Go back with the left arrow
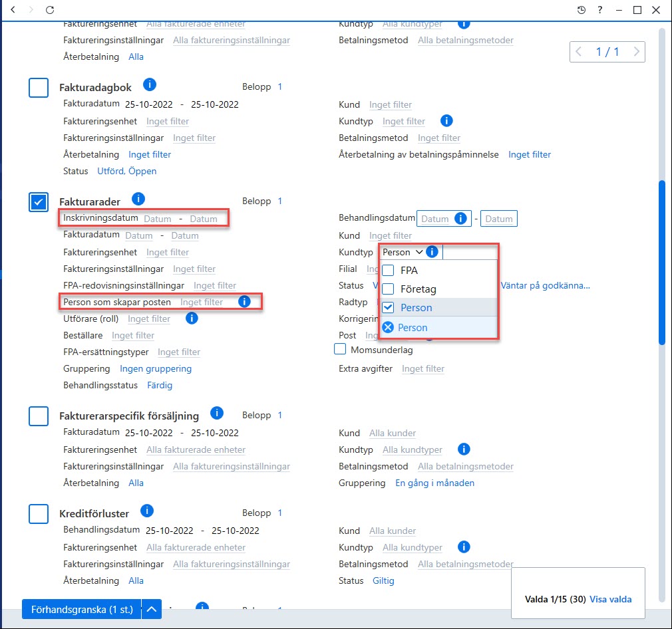Screen dimensions: 672x629 [x=13, y=9]
